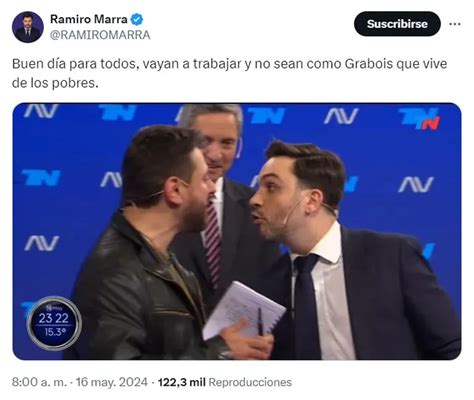Viewport: 474px width, 400px height.
Task: Click the Suscribirse button
Action: tap(397, 24)
